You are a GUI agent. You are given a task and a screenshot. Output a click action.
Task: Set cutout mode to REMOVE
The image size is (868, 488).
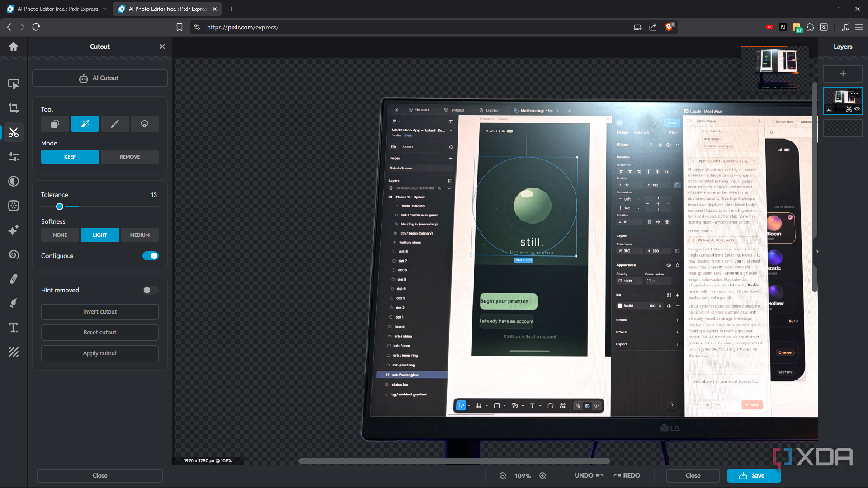[x=130, y=157]
